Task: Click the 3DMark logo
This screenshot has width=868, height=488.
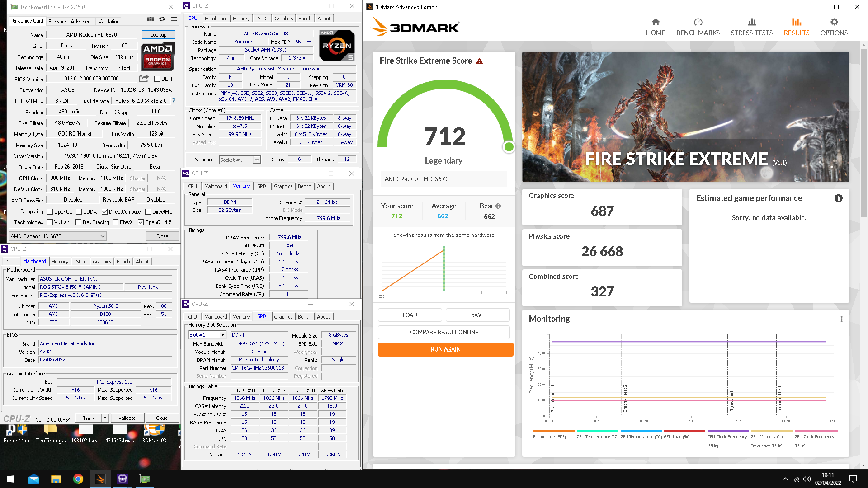Action: point(415,27)
